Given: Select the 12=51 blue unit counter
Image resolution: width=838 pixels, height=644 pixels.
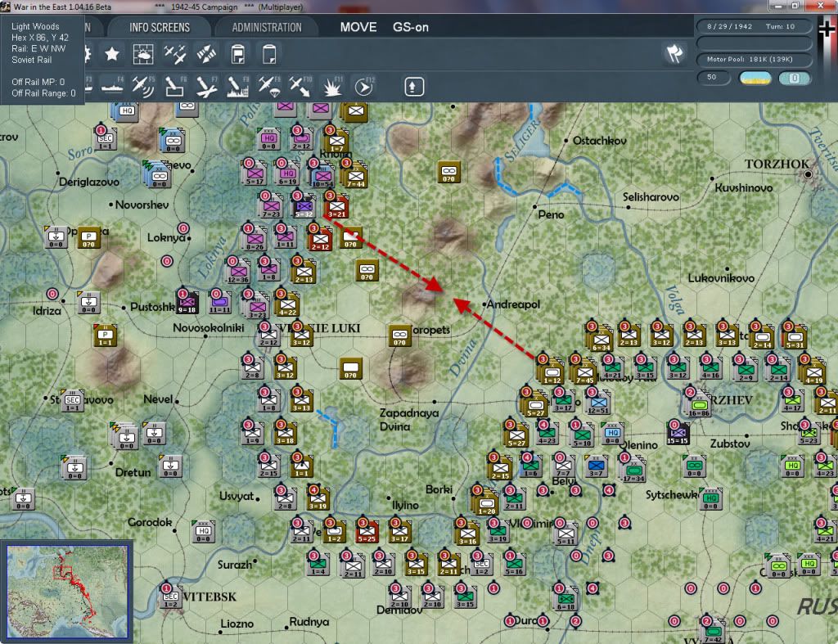Looking at the screenshot, I should click(x=598, y=402).
